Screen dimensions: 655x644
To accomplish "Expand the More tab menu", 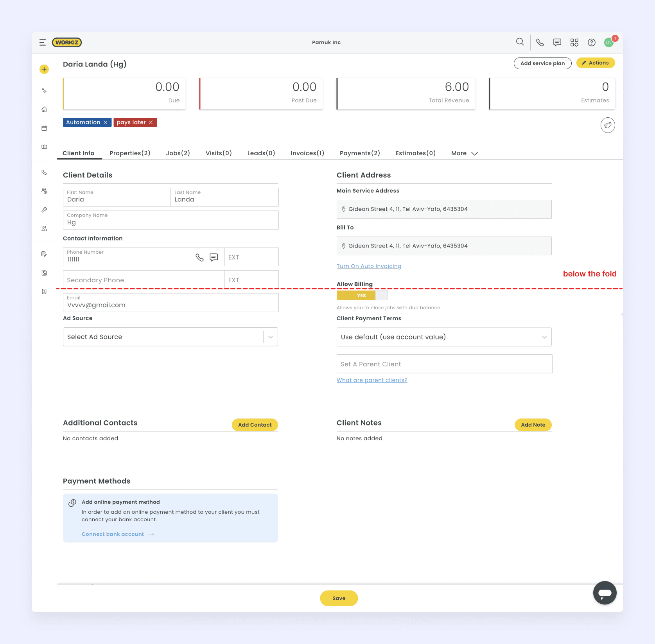I will pyautogui.click(x=465, y=153).
